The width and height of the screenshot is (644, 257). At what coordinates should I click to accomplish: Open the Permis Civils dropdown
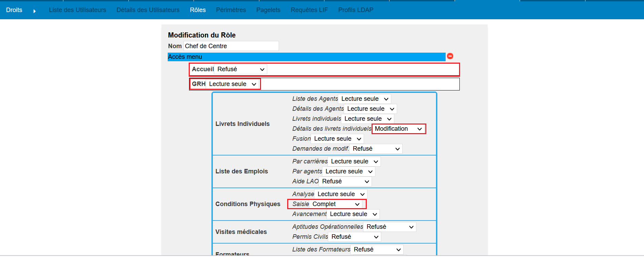tap(354, 237)
